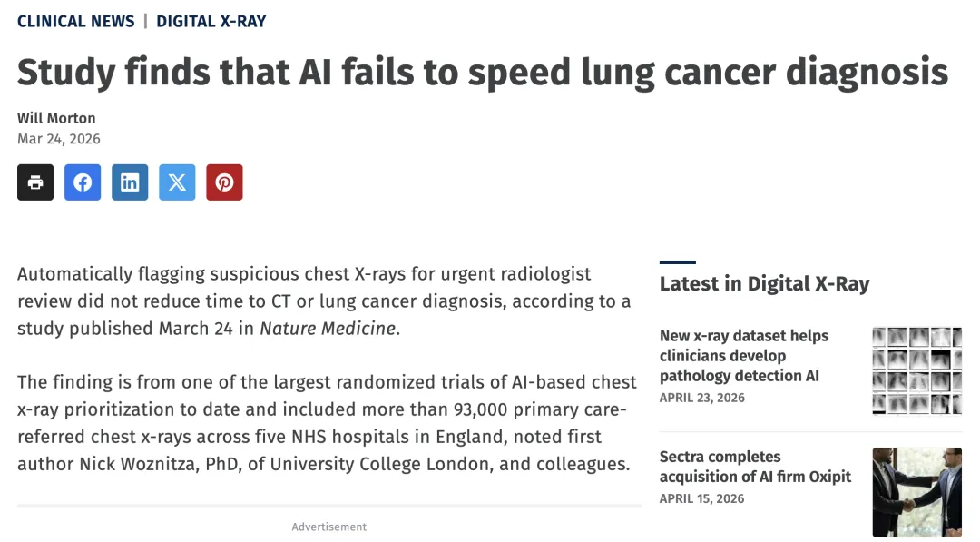
Task: Open the Sectra acquisition of Oxipit article
Action: click(x=755, y=466)
